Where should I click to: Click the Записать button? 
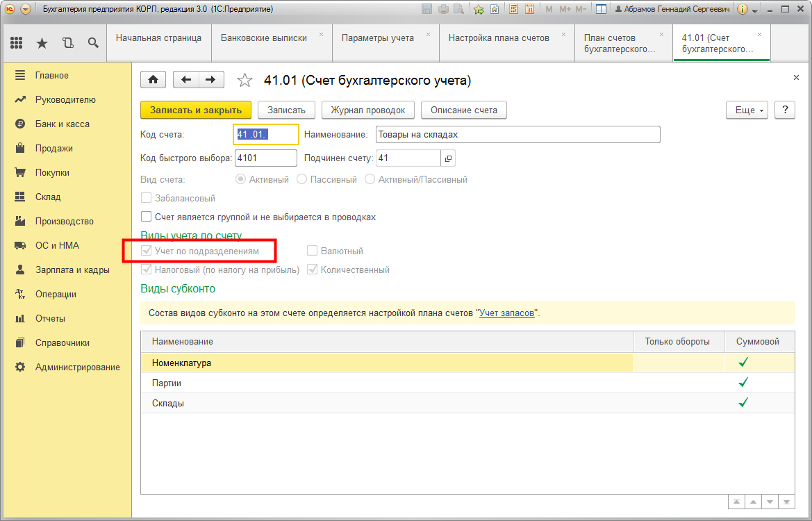286,110
